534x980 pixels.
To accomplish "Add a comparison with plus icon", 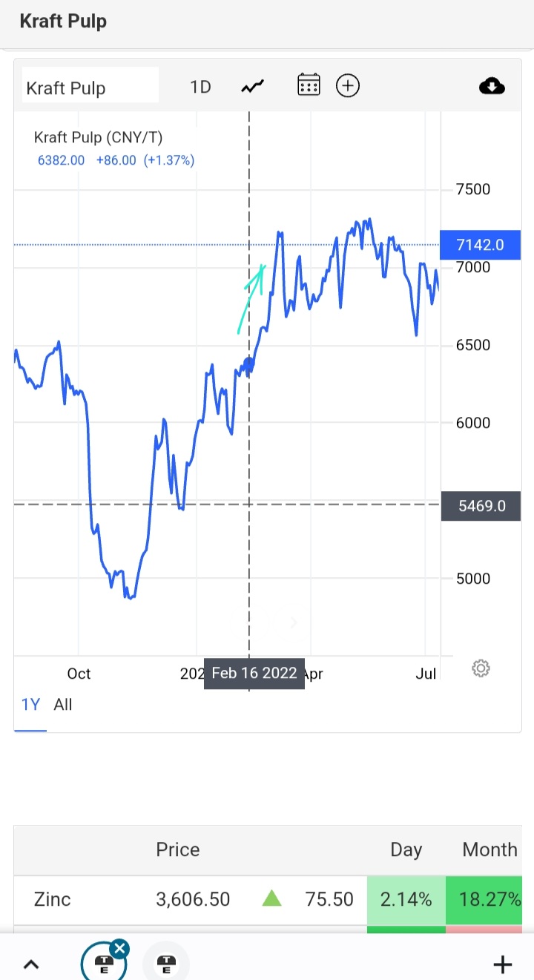I will point(348,86).
